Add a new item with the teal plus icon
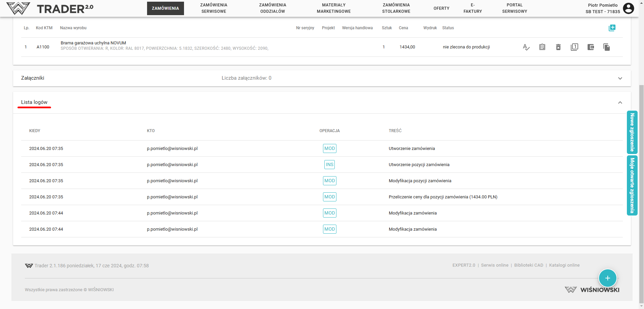 (612, 28)
